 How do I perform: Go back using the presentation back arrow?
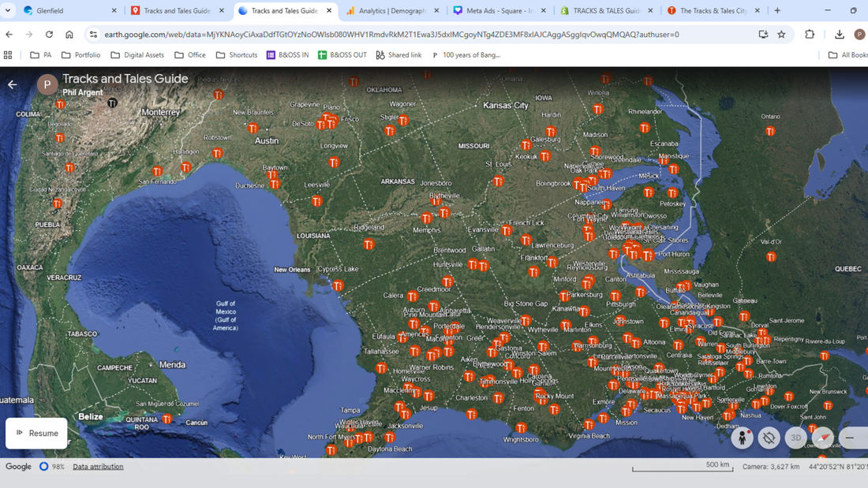[13, 84]
